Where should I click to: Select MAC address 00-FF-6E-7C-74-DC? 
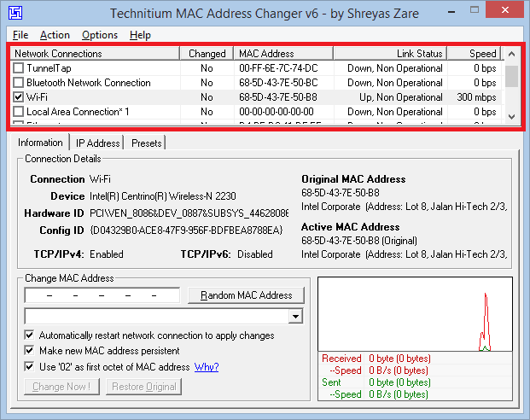278,68
